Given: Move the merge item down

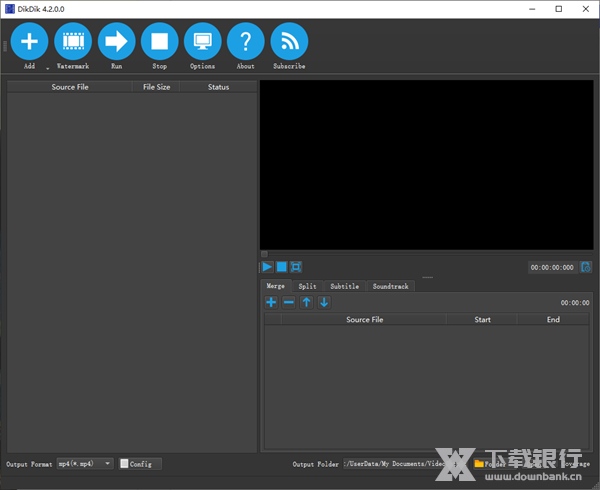Looking at the screenshot, I should (x=324, y=302).
